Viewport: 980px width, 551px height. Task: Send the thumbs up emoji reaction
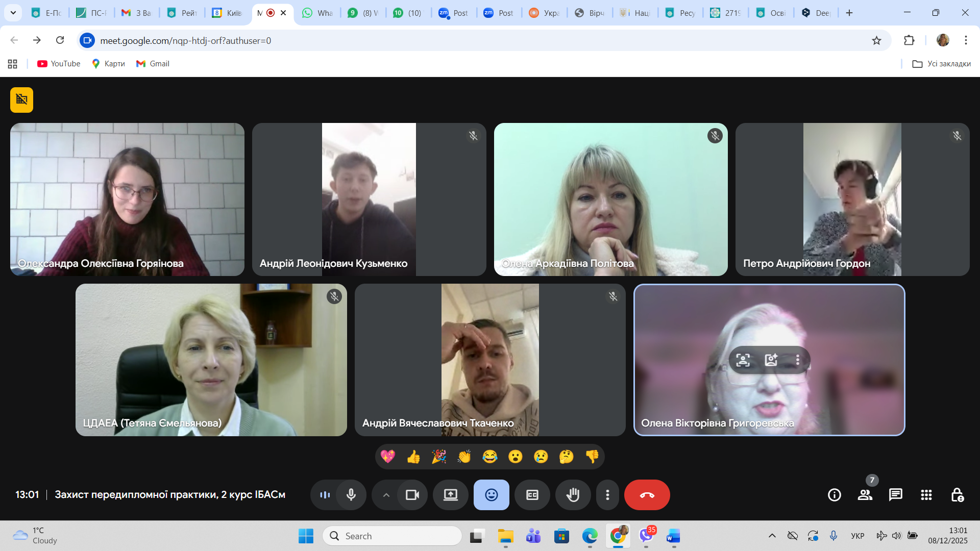click(x=413, y=457)
